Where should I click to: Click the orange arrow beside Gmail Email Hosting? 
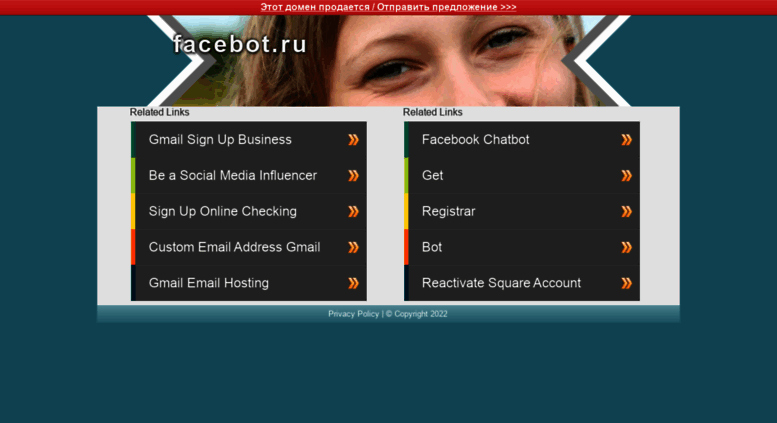[x=353, y=283]
